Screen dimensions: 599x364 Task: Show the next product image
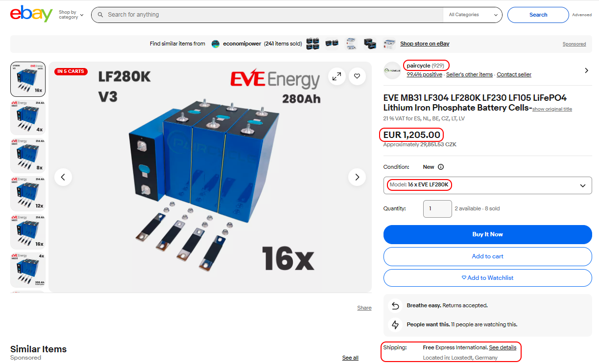click(x=357, y=177)
